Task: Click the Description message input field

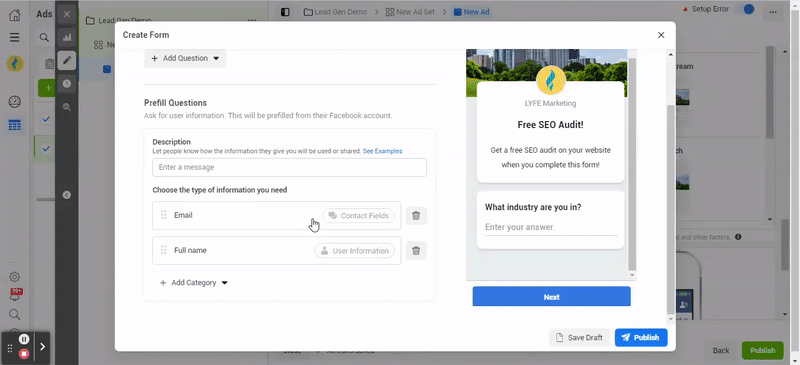Action: (289, 167)
